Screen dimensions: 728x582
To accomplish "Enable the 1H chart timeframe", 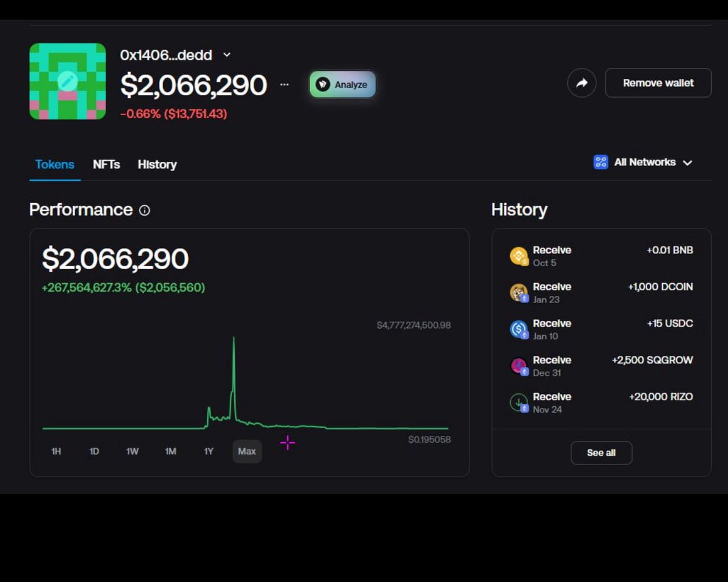I will [55, 451].
